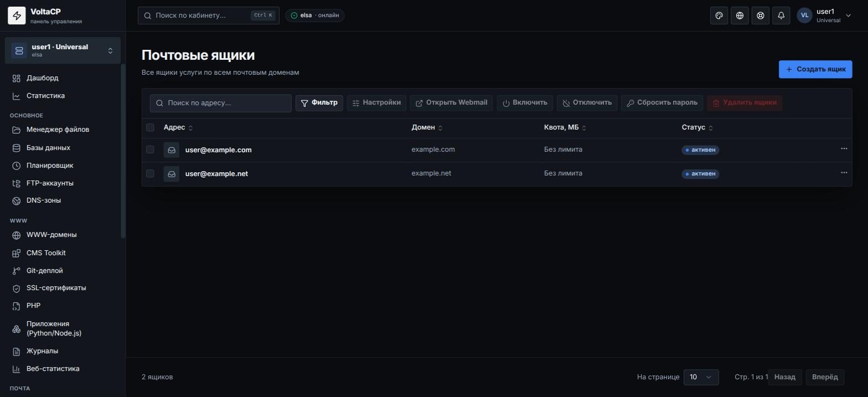This screenshot has height=397, width=868.
Task: Click mailbox icon beside user@example.net
Action: [x=172, y=174]
